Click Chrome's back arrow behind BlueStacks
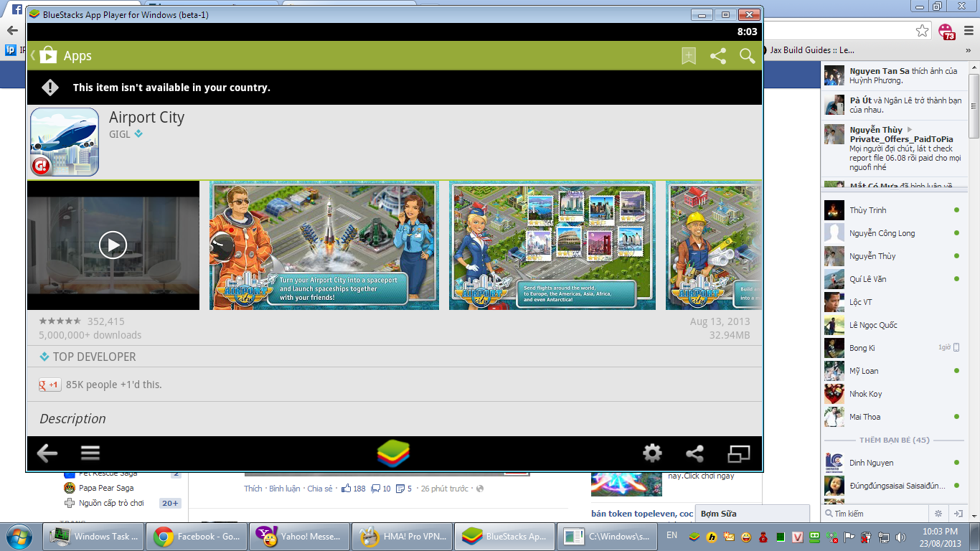This screenshot has height=551, width=980. coord(11,30)
